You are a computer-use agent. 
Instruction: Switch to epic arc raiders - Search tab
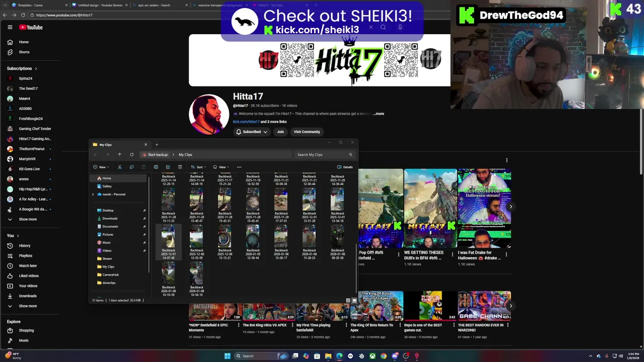click(x=159, y=5)
